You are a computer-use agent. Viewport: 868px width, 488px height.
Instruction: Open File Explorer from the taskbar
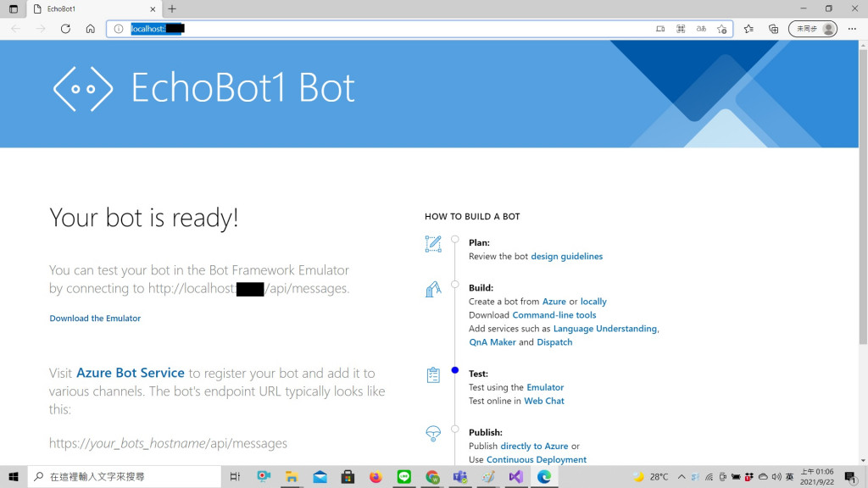[292, 476]
